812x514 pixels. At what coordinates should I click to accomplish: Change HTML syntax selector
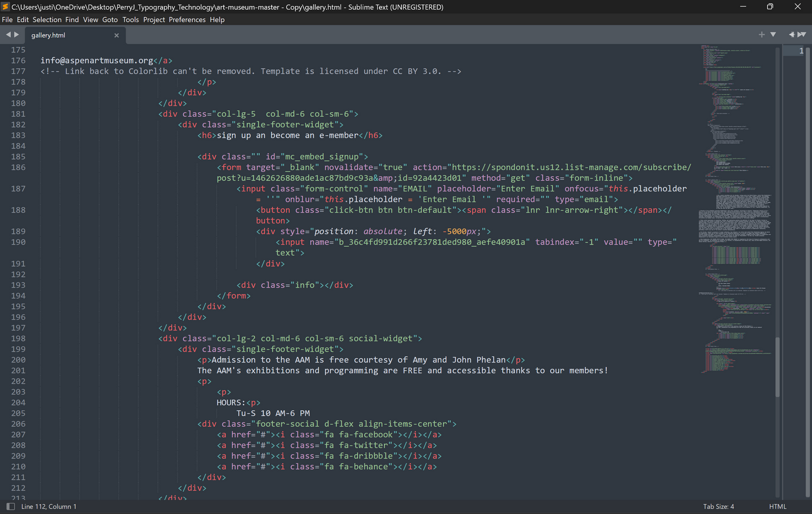click(x=777, y=506)
